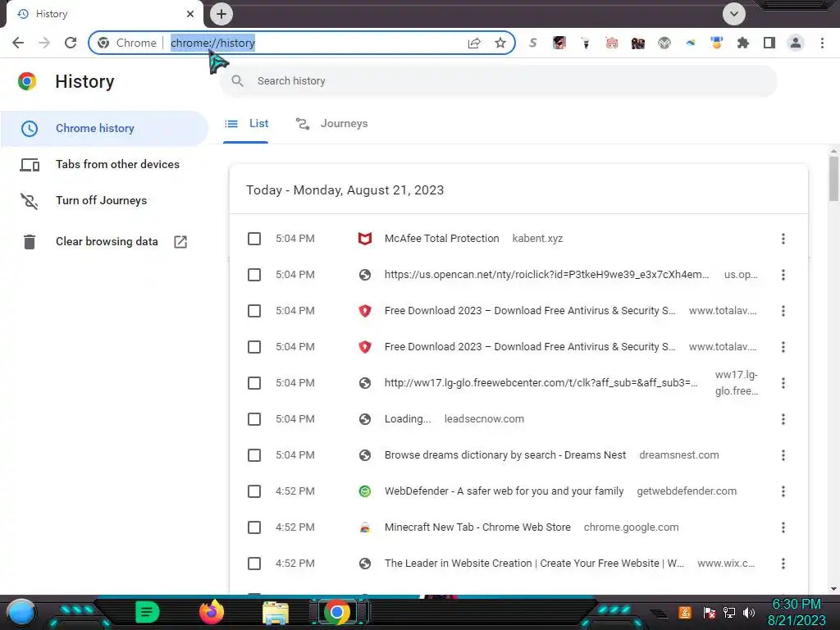This screenshot has width=840, height=630.
Task: Go back with the browser back arrow
Action: click(18, 43)
